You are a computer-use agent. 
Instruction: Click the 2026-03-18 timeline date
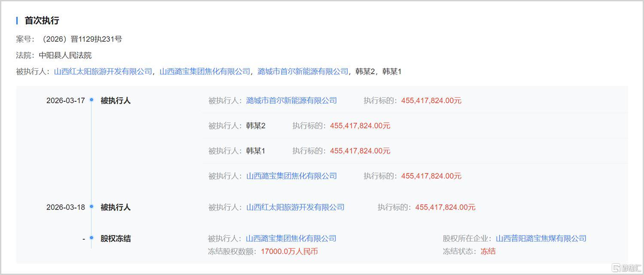click(66, 207)
